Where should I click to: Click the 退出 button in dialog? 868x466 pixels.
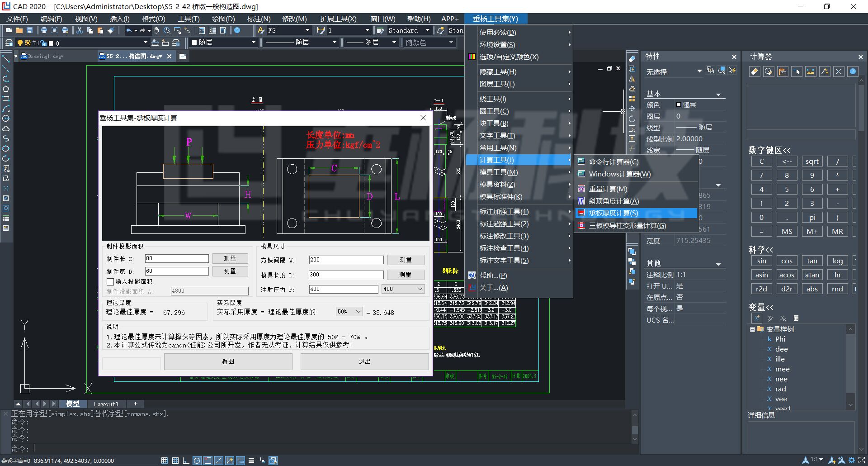tap(364, 361)
